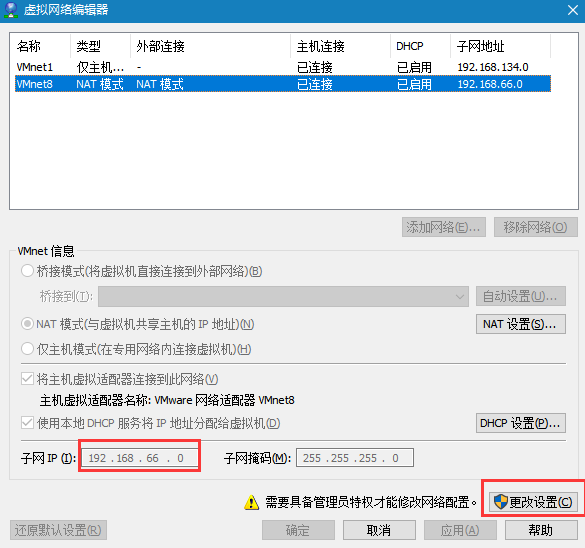Click the 取消 button
Viewport: 585px width, 548px height.
pyautogui.click(x=379, y=530)
